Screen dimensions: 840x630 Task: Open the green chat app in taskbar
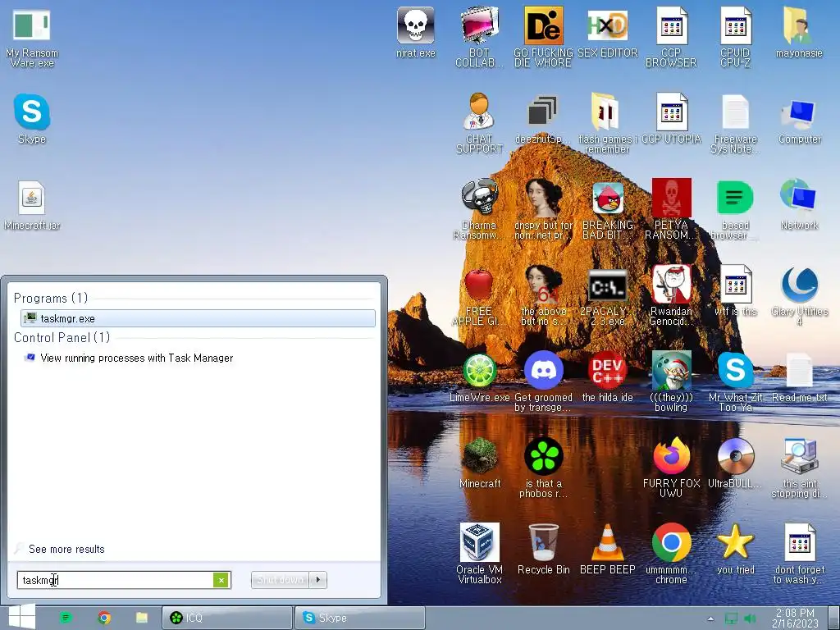66,618
